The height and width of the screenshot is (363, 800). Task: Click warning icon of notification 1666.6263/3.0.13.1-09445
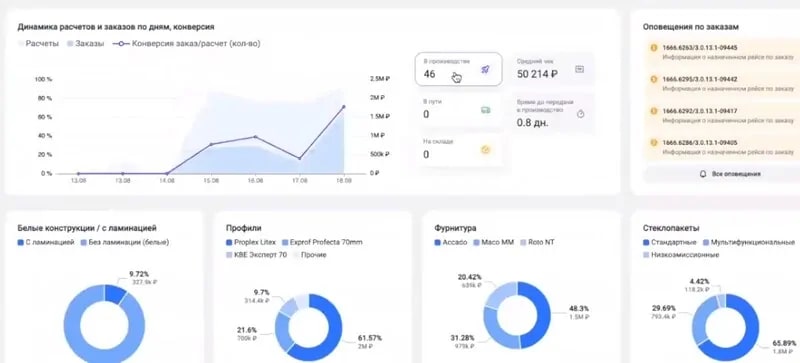pos(654,47)
